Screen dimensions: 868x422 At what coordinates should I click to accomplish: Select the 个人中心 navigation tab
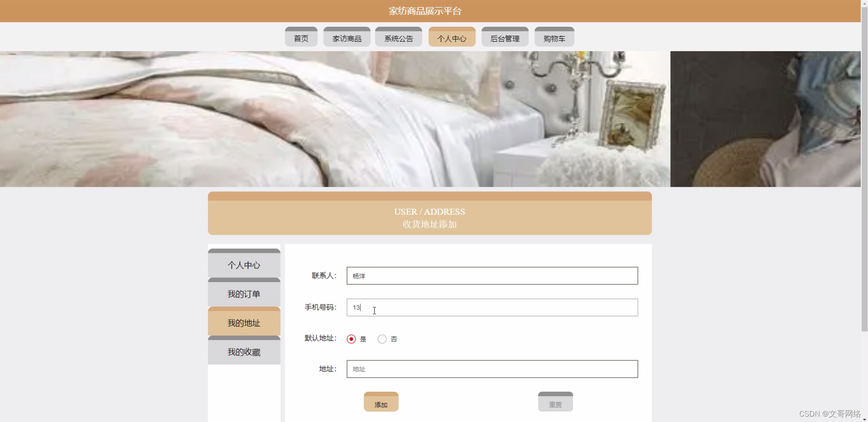pyautogui.click(x=451, y=37)
